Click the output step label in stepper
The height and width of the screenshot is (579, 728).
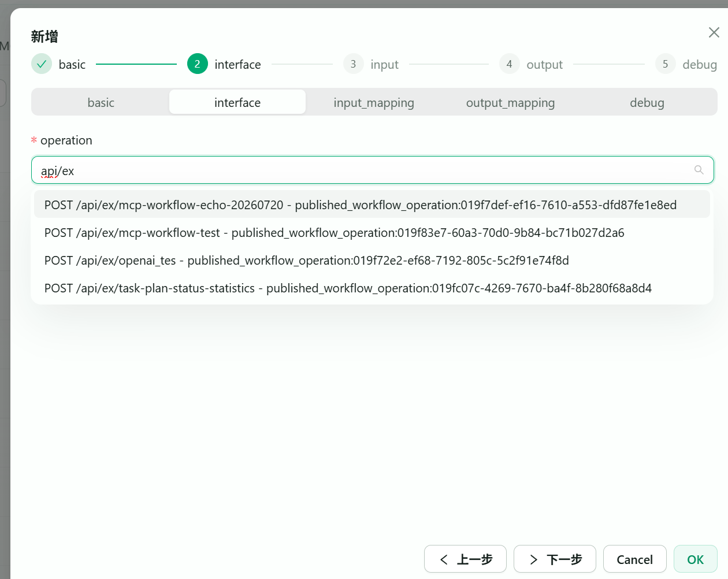[545, 64]
